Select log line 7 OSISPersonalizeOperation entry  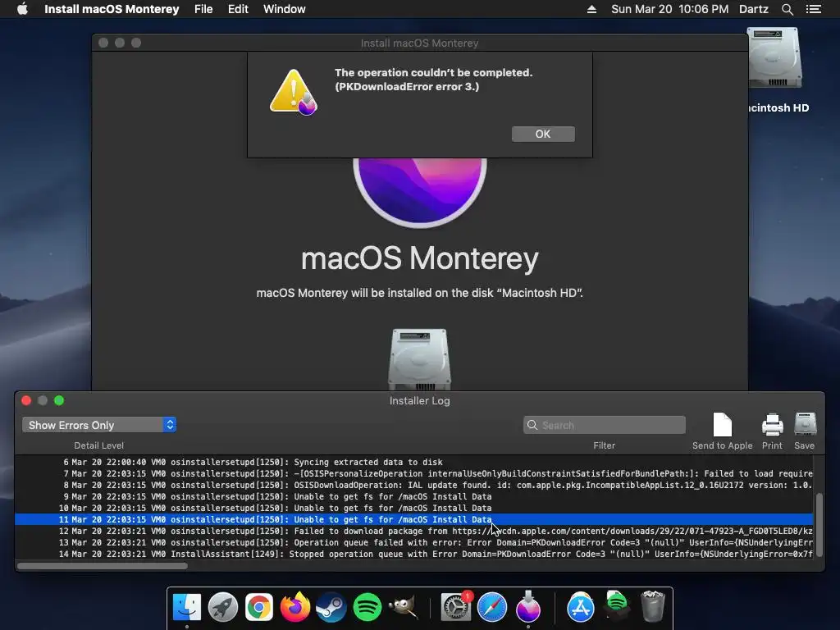coord(413,473)
